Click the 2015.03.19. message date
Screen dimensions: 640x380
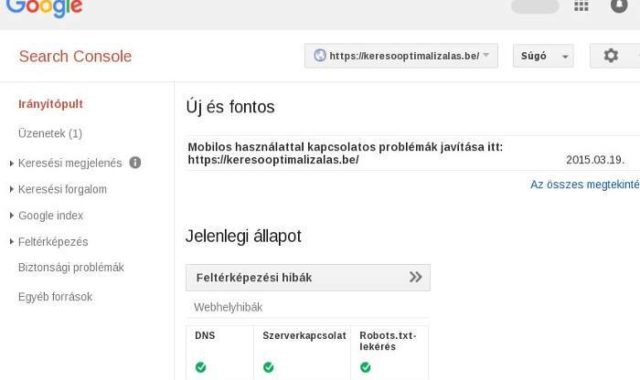pos(595,160)
